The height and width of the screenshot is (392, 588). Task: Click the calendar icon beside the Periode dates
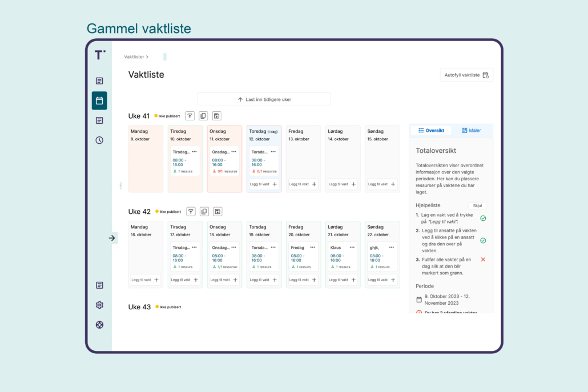(x=419, y=300)
